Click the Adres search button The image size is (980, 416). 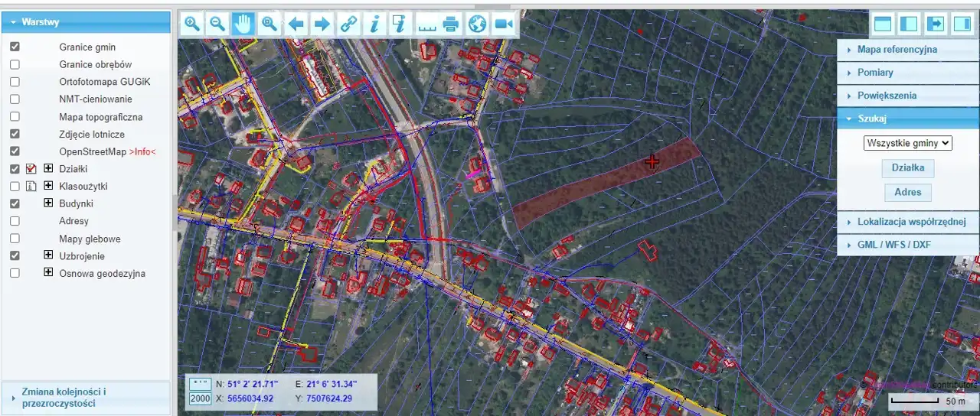[908, 192]
